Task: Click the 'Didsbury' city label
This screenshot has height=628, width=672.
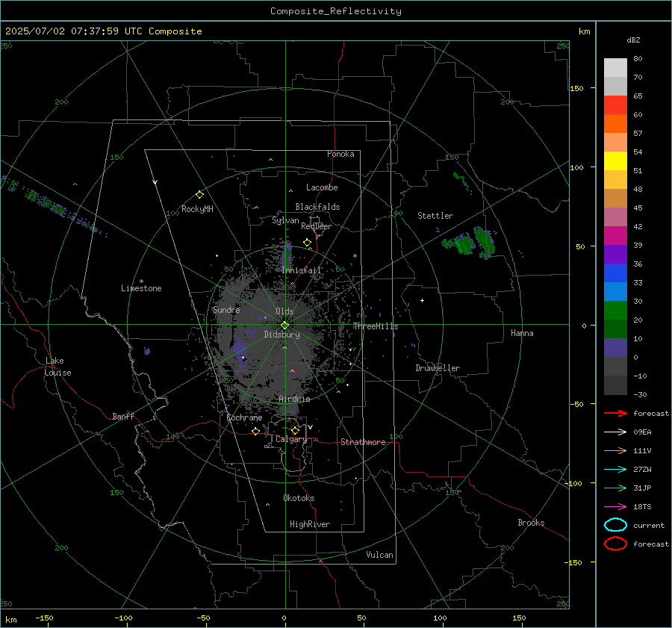Action: pos(281,335)
